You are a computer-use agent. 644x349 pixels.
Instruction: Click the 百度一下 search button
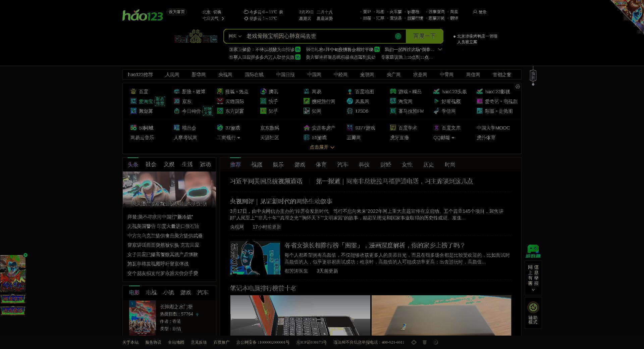(x=424, y=36)
